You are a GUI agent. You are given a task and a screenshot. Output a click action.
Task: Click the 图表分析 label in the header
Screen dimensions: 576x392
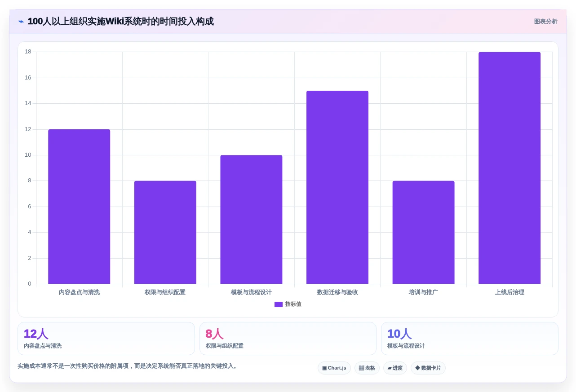point(545,22)
